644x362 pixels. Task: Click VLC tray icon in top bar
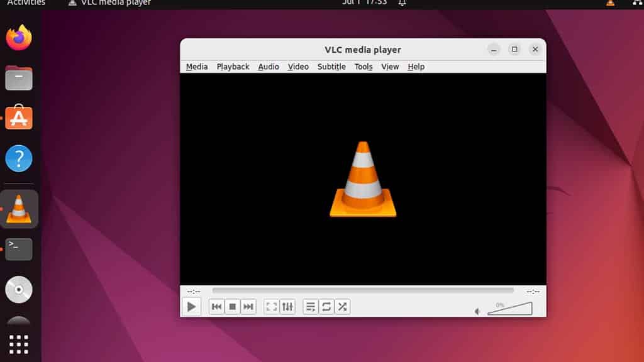610,3
